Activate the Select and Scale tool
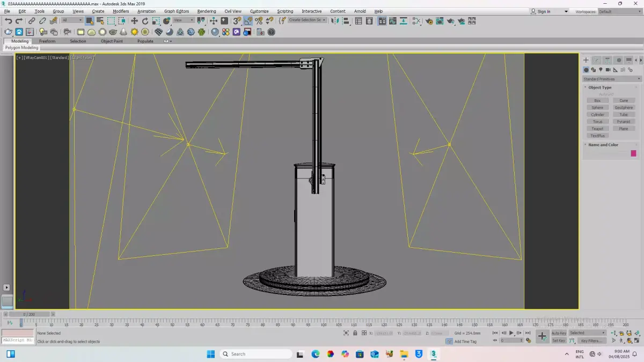644x362 pixels. (156, 21)
